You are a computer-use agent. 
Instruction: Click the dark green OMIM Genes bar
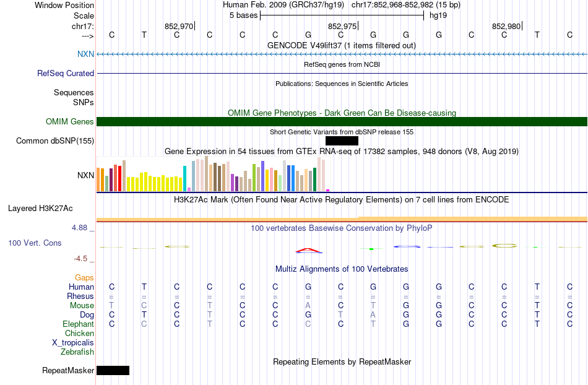342,121
